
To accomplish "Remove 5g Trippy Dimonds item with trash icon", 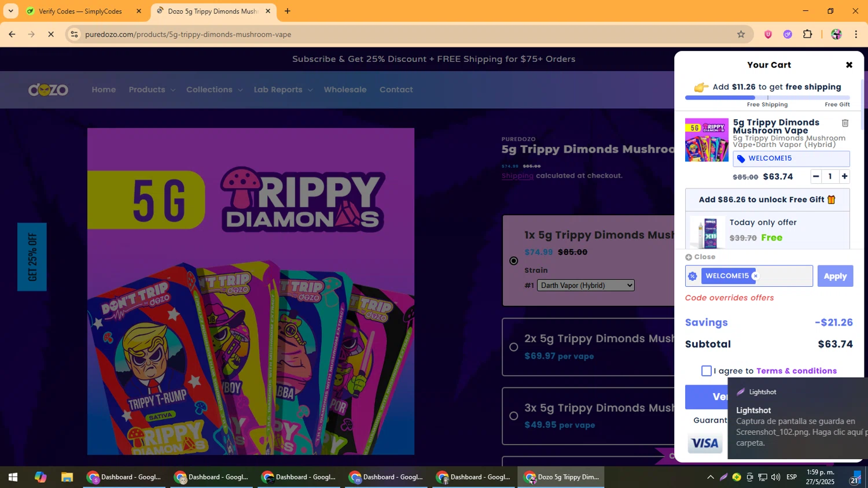I will 845,123.
